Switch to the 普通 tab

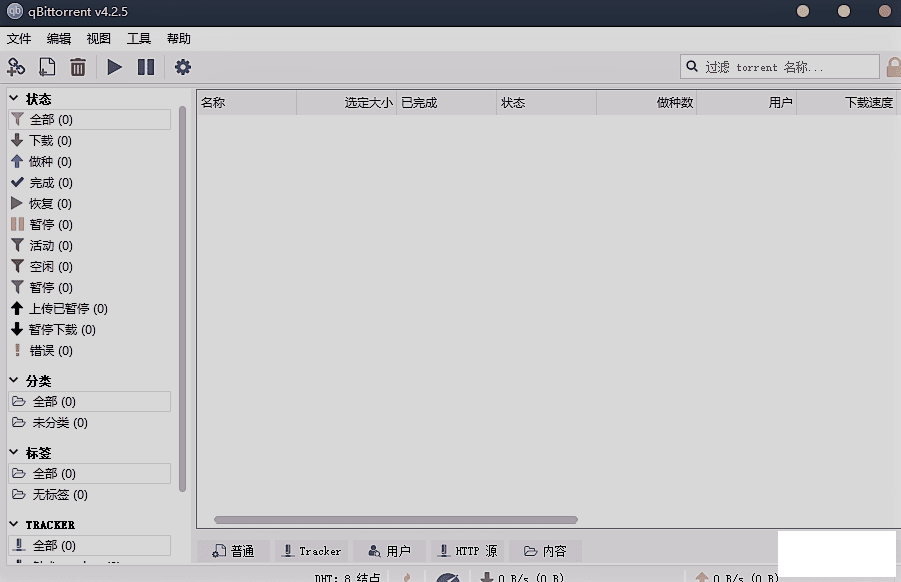tap(233, 551)
